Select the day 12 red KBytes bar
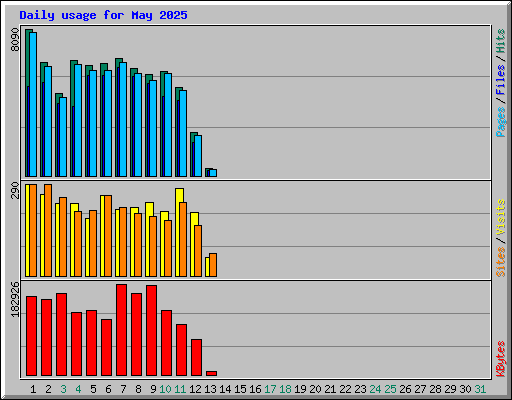Viewport: 512px width, 400px height. [196, 357]
